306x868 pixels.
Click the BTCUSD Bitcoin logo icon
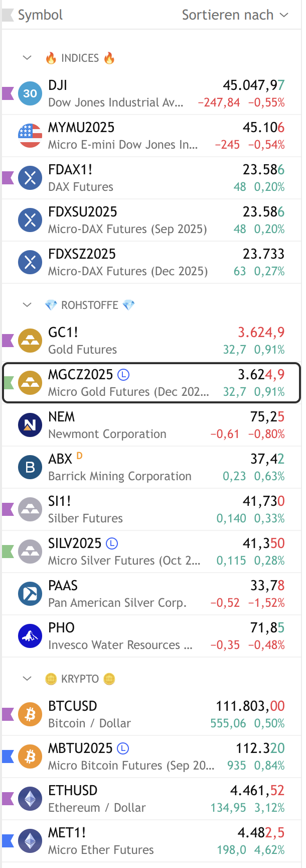point(30,714)
